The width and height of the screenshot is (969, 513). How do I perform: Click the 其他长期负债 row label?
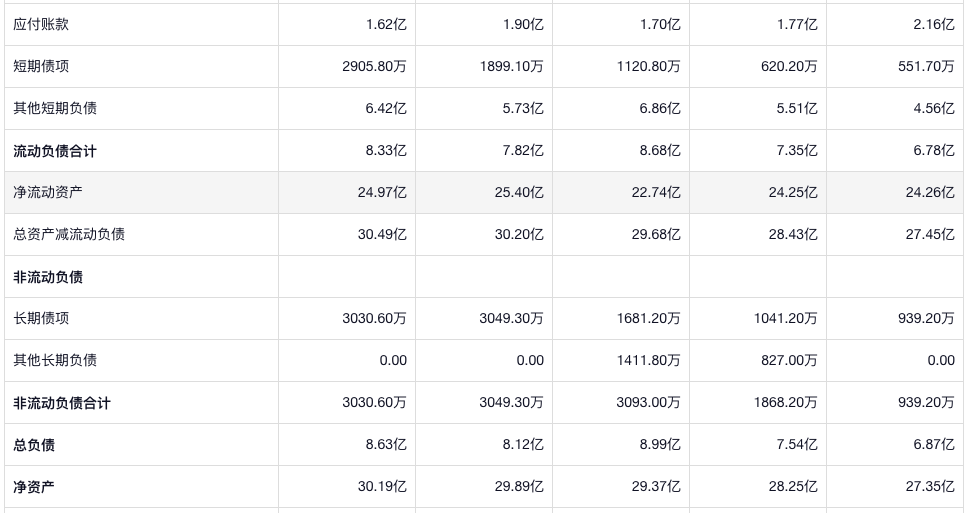coord(55,360)
